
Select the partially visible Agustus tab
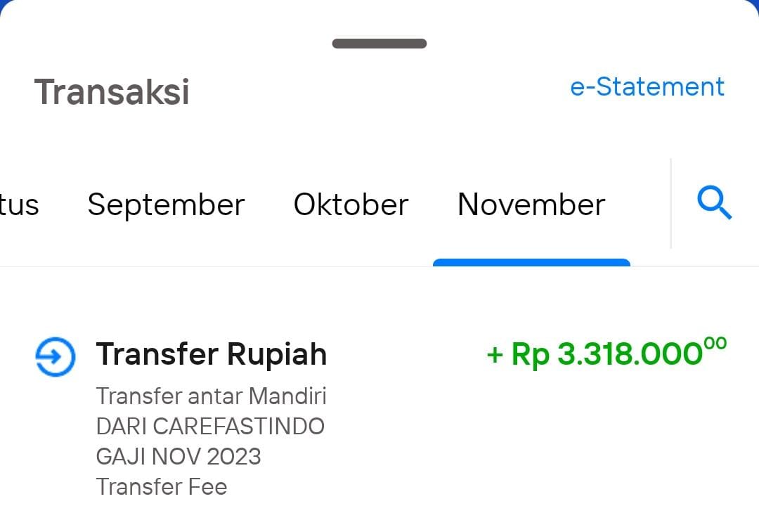pos(19,205)
